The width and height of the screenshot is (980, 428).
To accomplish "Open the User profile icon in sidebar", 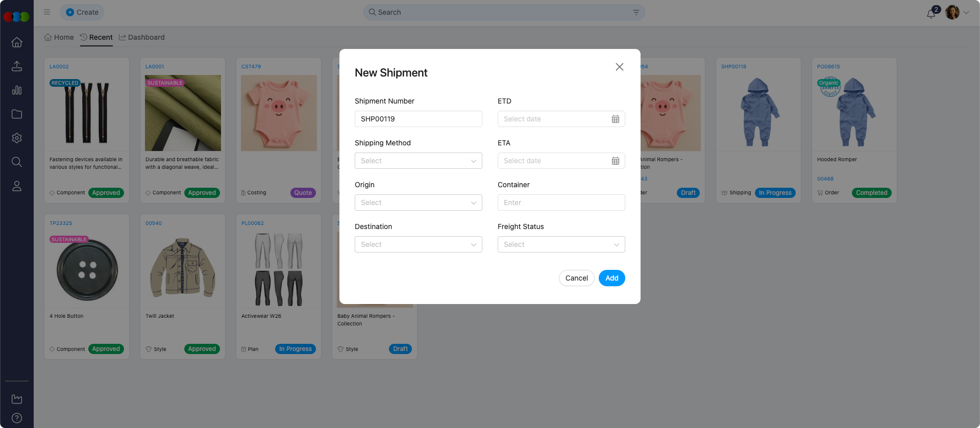I will pos(17,186).
